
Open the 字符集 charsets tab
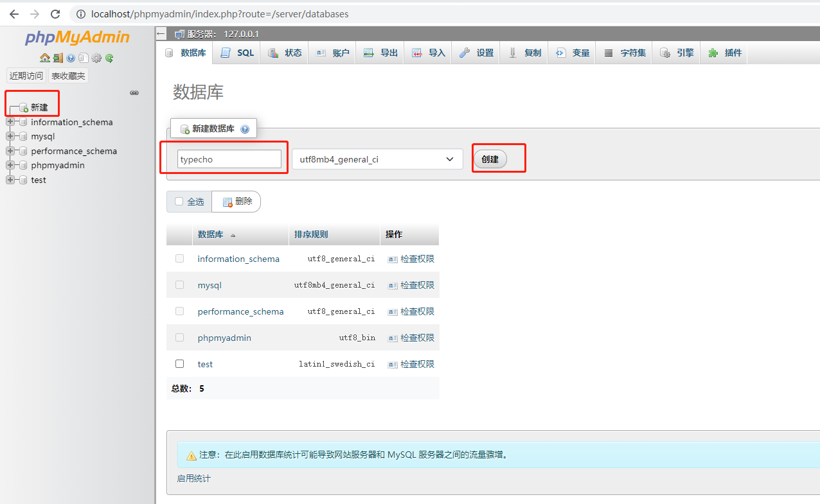coord(625,53)
